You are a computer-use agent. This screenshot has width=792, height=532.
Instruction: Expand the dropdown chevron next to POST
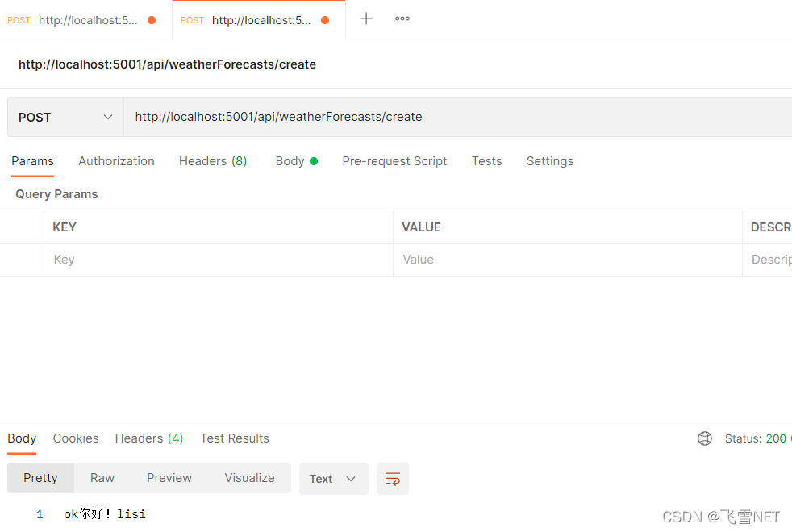[108, 116]
